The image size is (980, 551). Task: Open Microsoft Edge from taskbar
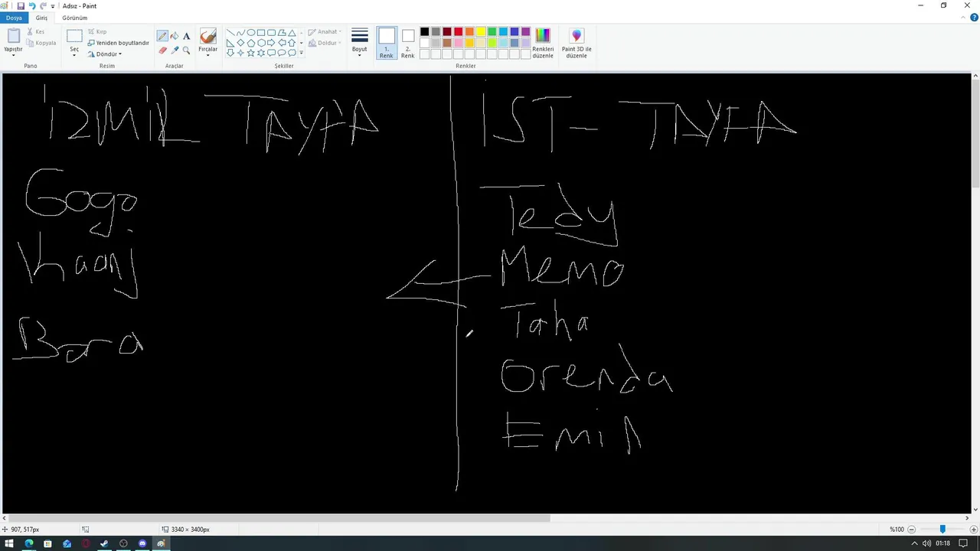pos(29,543)
